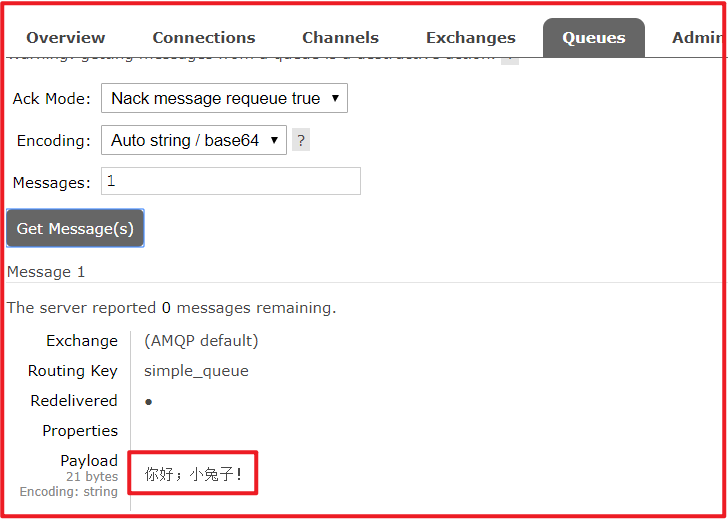Click the (AMQP default) exchange value

(x=201, y=341)
